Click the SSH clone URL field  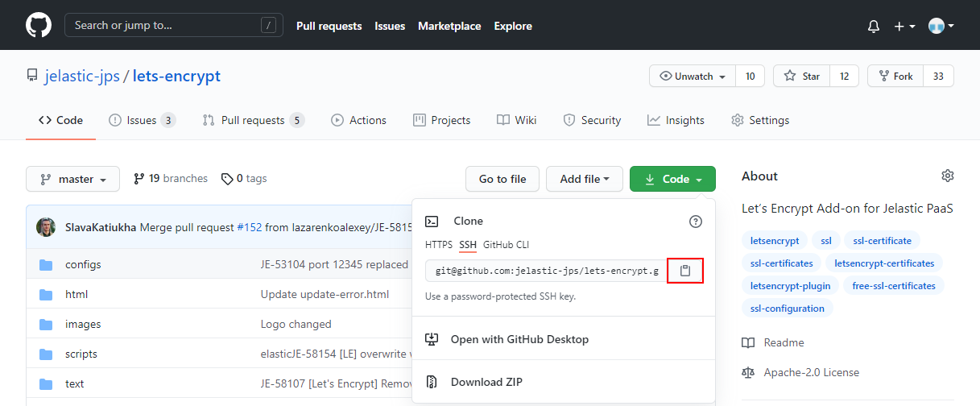(546, 271)
